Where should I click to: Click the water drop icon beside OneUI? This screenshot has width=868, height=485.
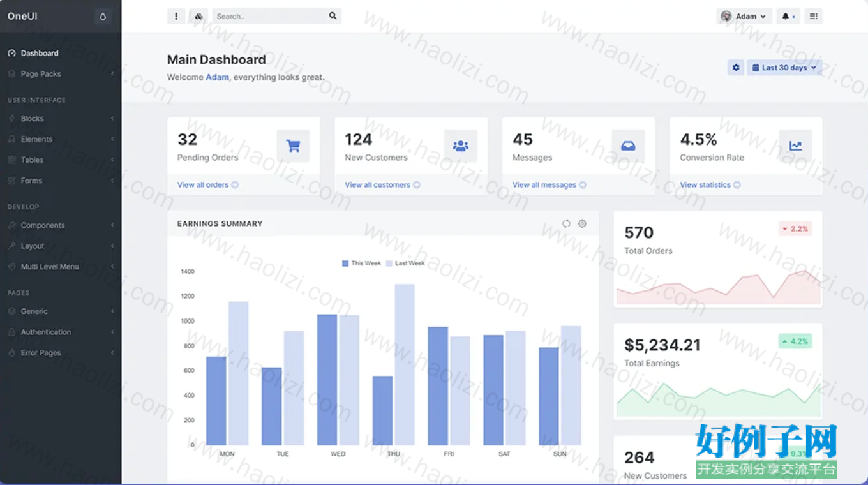[103, 17]
